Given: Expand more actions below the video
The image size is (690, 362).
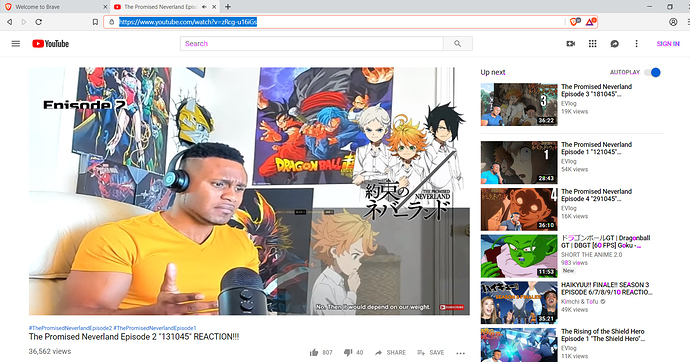Looking at the screenshot, I should (461, 353).
